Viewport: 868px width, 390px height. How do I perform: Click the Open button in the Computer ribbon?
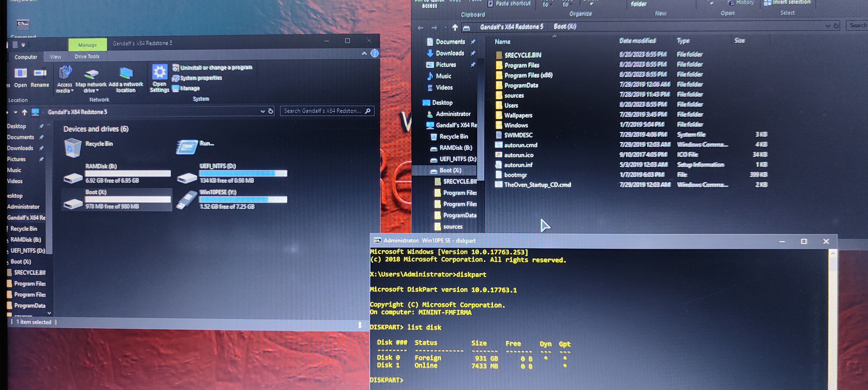point(20,78)
